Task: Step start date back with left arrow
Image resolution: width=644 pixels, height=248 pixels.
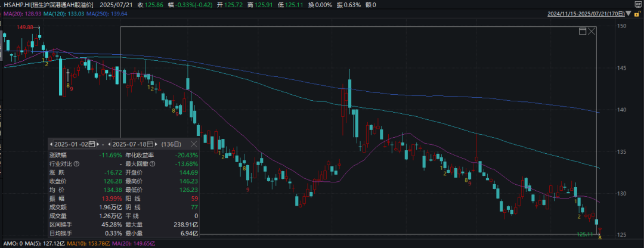Action: (52, 144)
